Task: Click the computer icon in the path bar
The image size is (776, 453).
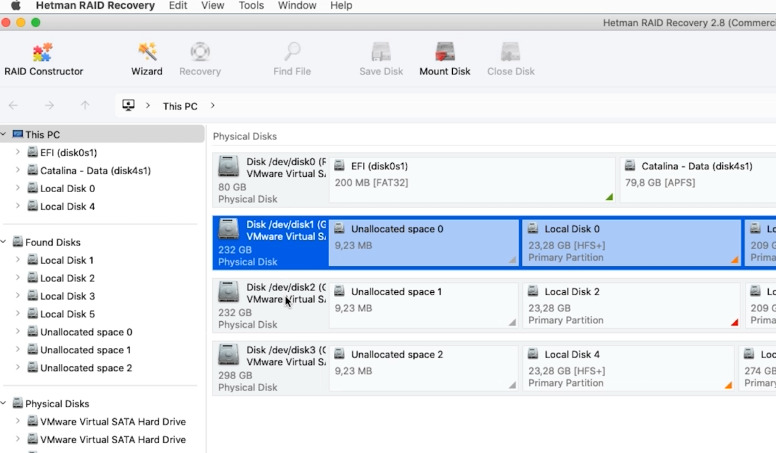Action: click(x=128, y=105)
